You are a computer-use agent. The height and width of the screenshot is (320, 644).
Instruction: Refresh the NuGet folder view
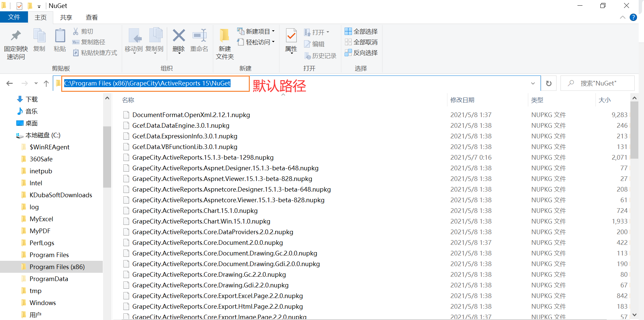[x=549, y=83]
